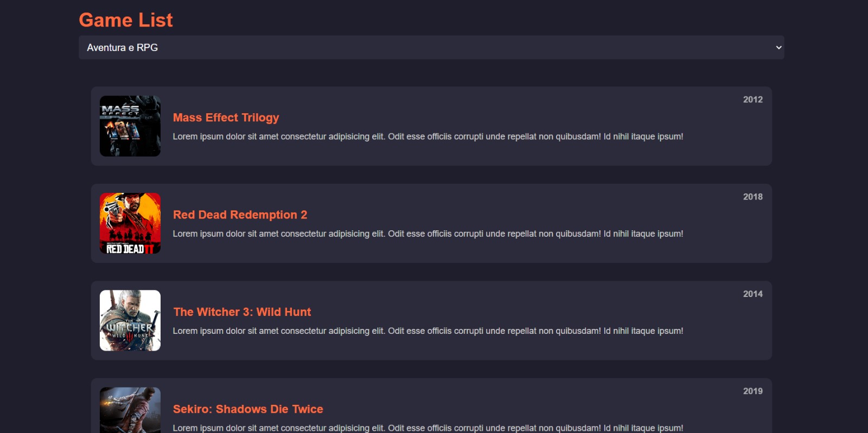This screenshot has width=868, height=433.
Task: Click the 2018 year label
Action: click(x=753, y=197)
